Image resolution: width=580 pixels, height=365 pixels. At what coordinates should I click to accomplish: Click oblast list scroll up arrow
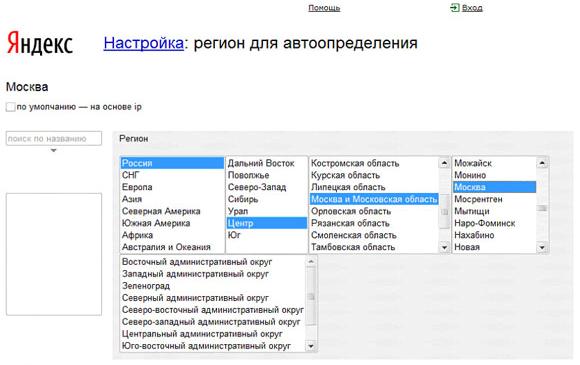click(444, 163)
